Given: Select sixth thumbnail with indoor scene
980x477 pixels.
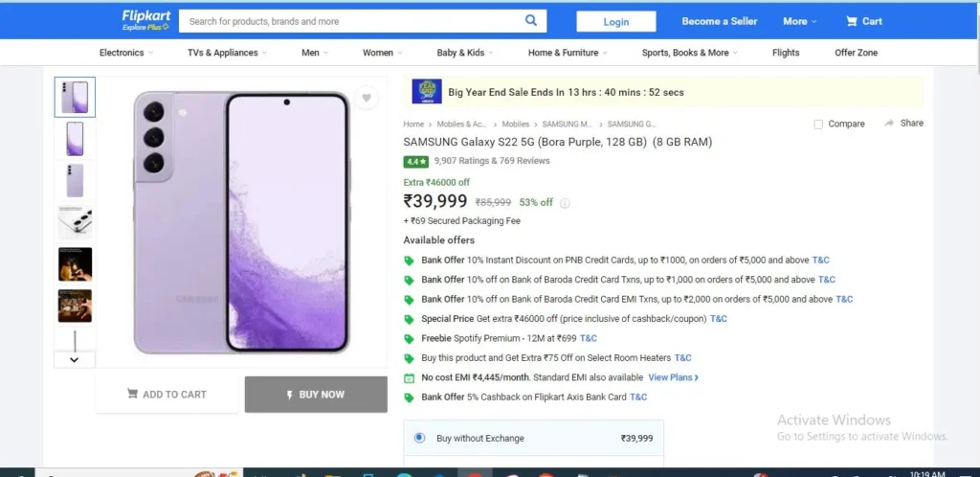Looking at the screenshot, I should pos(75,306).
